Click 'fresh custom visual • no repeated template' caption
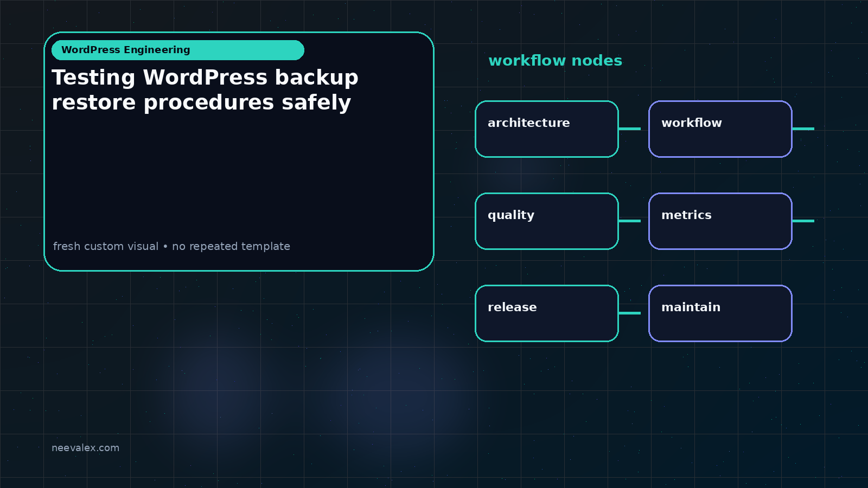The image size is (868, 488). click(171, 246)
